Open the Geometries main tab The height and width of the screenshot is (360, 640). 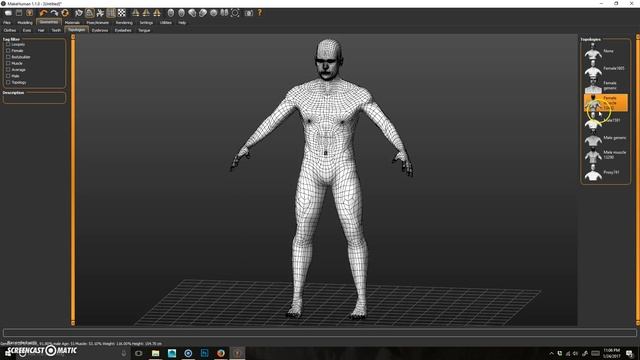click(49, 22)
